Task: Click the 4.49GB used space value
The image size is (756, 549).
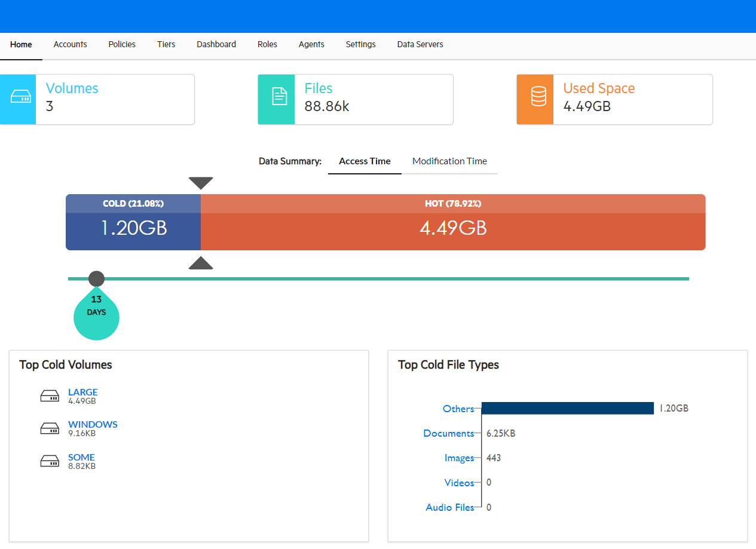Action: [x=587, y=106]
